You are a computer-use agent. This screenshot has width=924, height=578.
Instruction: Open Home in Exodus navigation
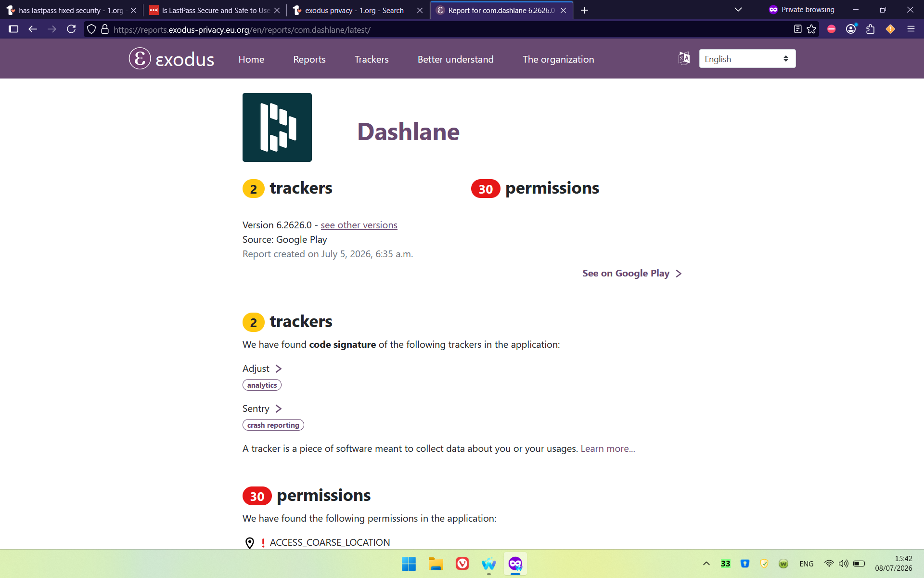point(251,59)
